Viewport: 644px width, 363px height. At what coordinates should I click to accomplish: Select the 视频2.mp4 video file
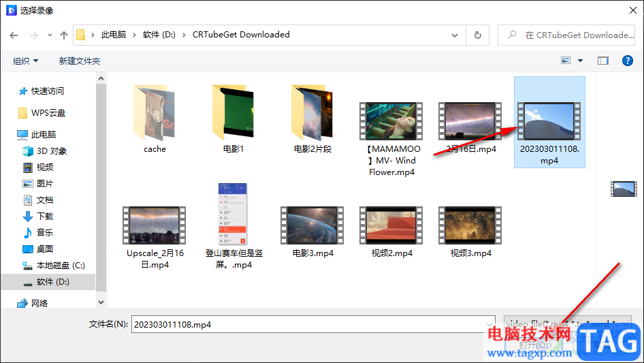(x=391, y=232)
